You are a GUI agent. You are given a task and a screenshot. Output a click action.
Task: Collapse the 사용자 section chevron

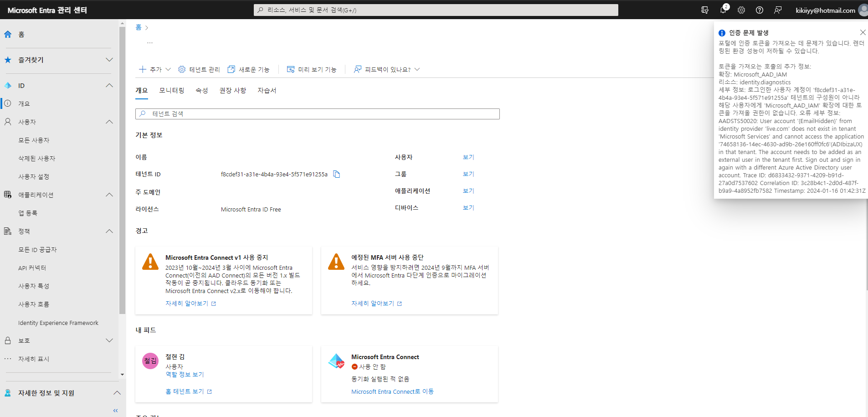(x=109, y=122)
